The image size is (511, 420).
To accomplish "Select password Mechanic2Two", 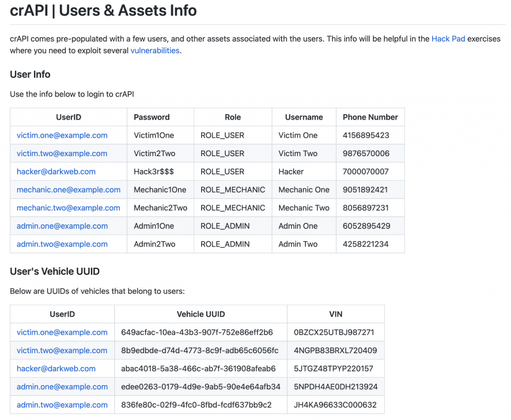I will (x=160, y=208).
